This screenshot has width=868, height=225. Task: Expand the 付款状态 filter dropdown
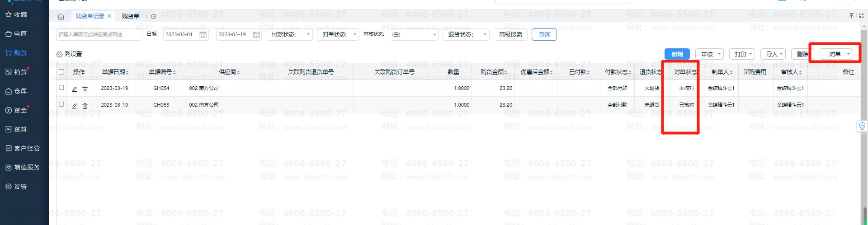pyautogui.click(x=290, y=35)
